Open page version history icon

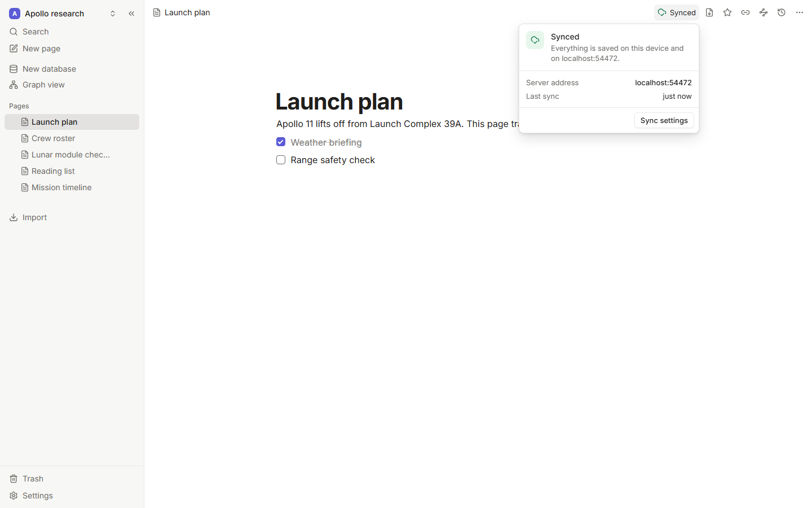pyautogui.click(x=782, y=12)
